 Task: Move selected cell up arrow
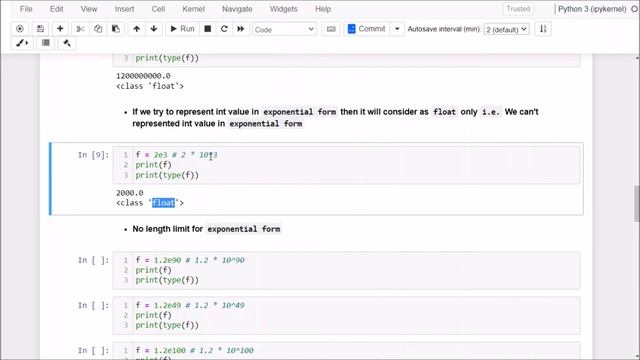(x=137, y=29)
